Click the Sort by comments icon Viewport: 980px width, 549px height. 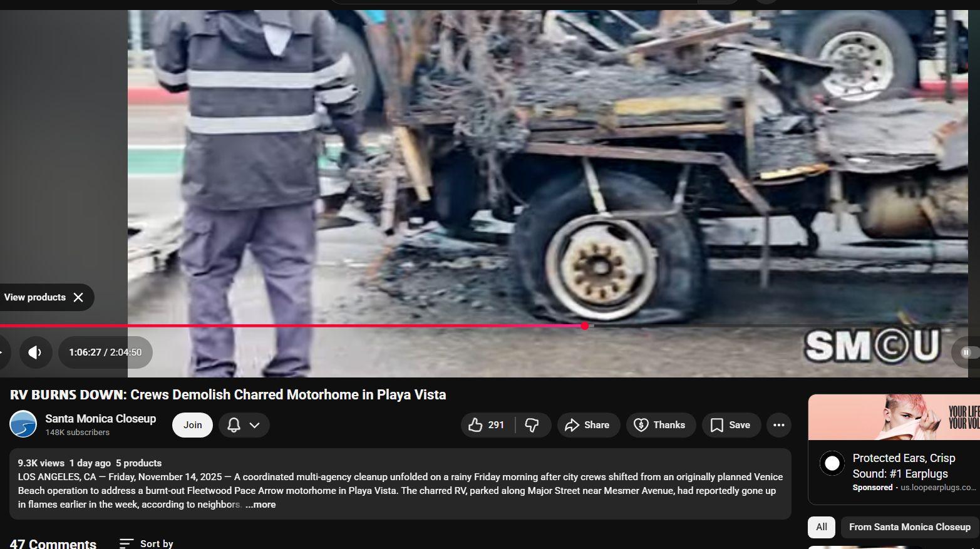(126, 543)
